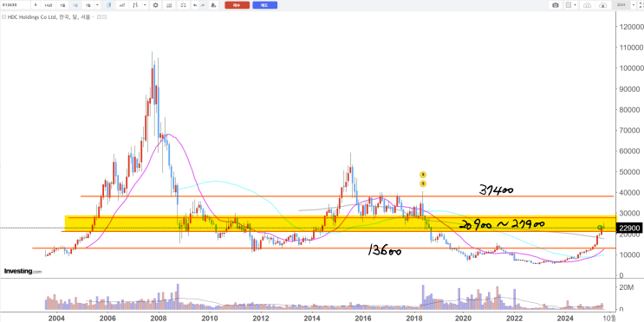Open the dropdown next to 2024
644x322 pixels.
[634, 5]
